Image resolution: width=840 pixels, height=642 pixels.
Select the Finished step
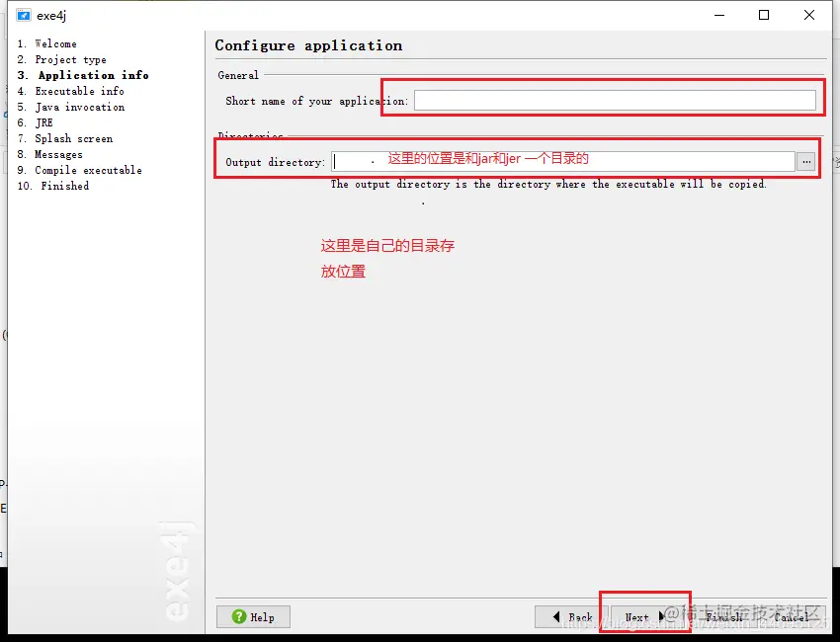tap(53, 186)
